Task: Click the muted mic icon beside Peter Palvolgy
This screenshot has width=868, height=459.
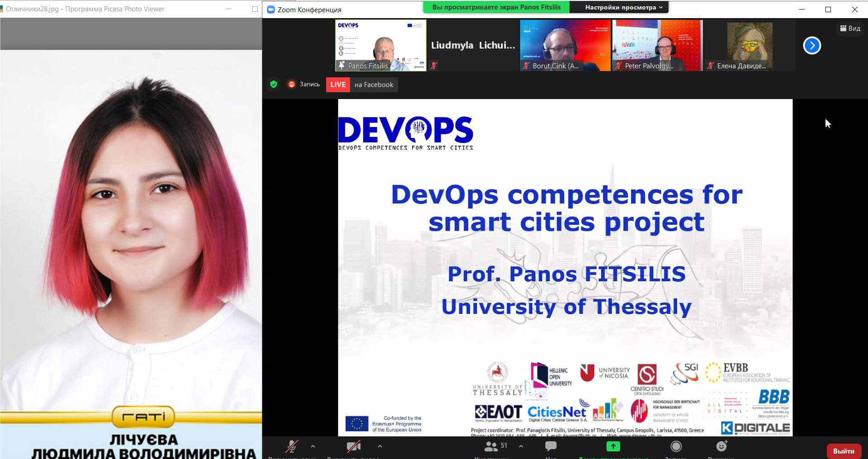Action: [x=618, y=66]
